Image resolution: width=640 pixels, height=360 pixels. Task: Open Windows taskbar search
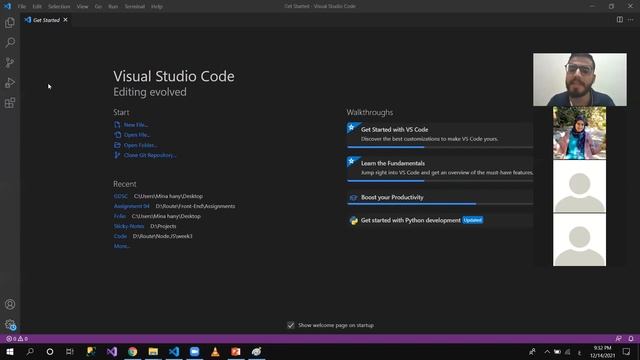[30, 351]
